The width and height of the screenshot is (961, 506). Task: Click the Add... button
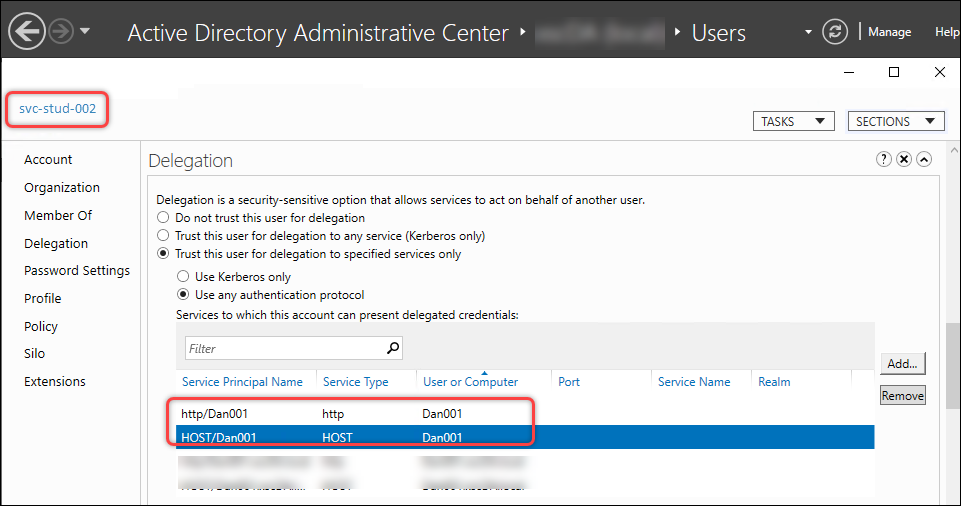902,364
